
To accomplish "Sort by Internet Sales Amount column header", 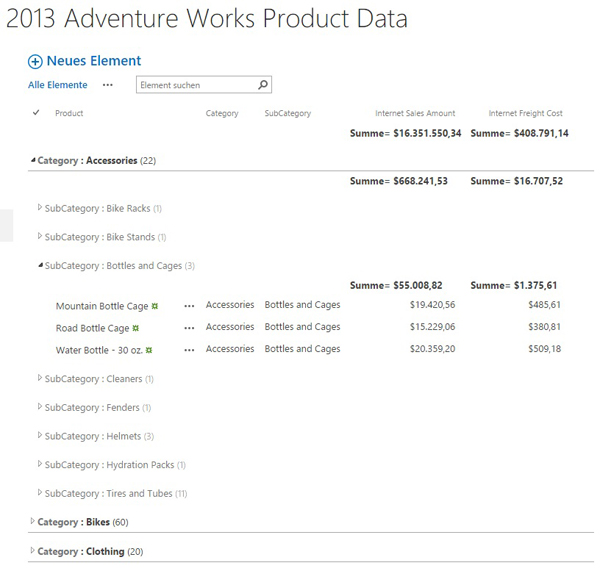I will coord(415,114).
